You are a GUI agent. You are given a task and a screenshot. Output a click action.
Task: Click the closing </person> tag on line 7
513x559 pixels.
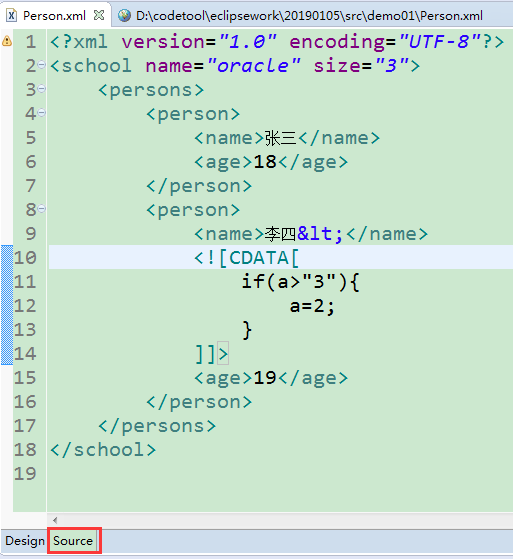point(199,186)
